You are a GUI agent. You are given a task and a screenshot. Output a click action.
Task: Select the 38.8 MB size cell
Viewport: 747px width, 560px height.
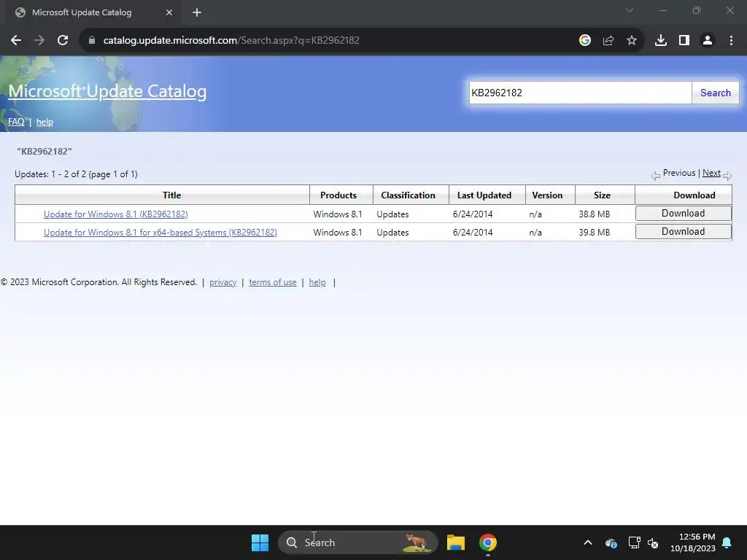595,214
